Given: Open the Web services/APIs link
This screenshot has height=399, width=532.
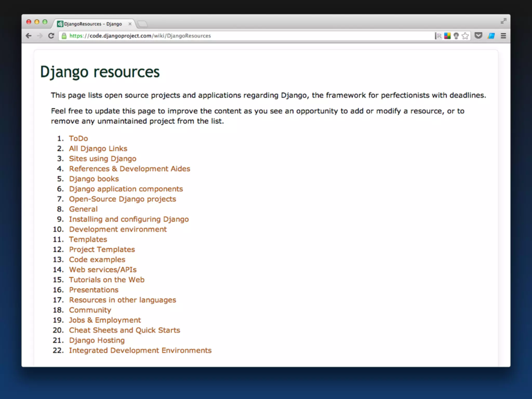Looking at the screenshot, I should click(x=103, y=270).
